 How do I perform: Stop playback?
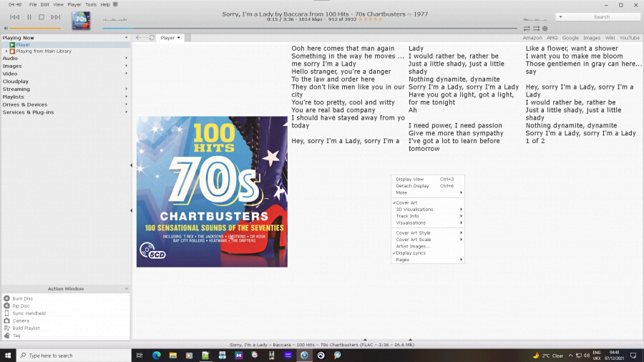pos(42,17)
